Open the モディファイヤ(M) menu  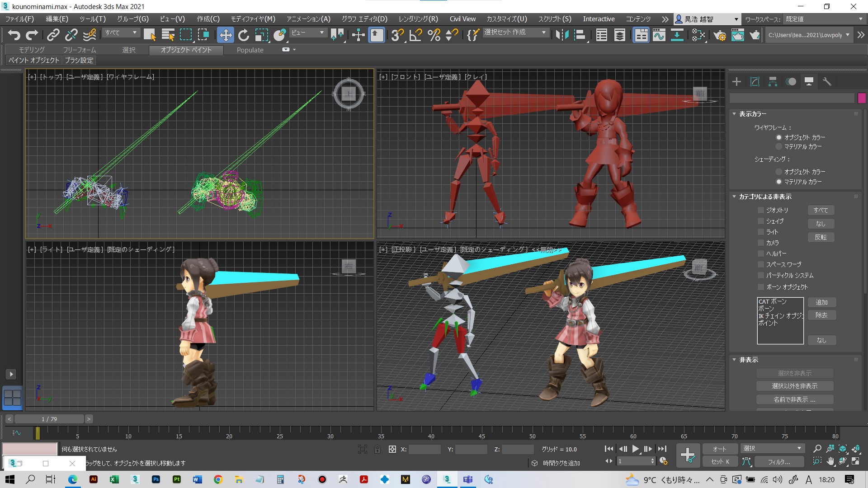(x=253, y=19)
